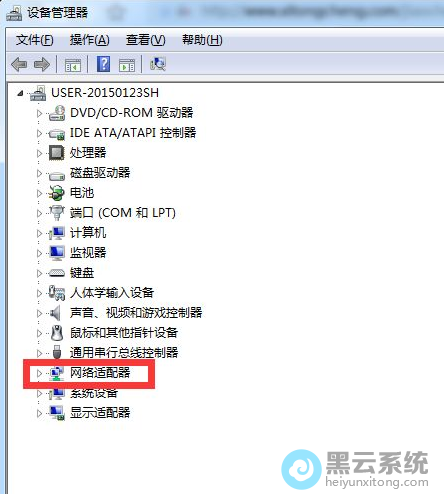Click the scan for hardware changes icon

[x=158, y=64]
